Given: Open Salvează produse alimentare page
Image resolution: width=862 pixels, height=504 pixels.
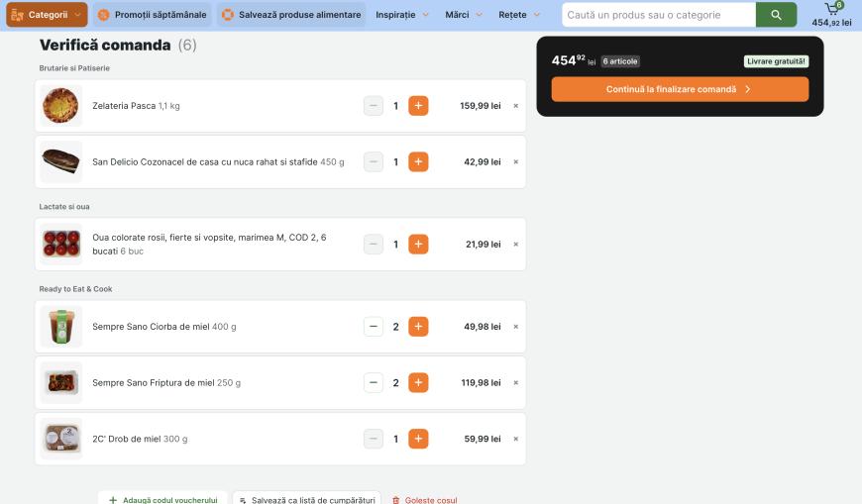Looking at the screenshot, I should [290, 15].
